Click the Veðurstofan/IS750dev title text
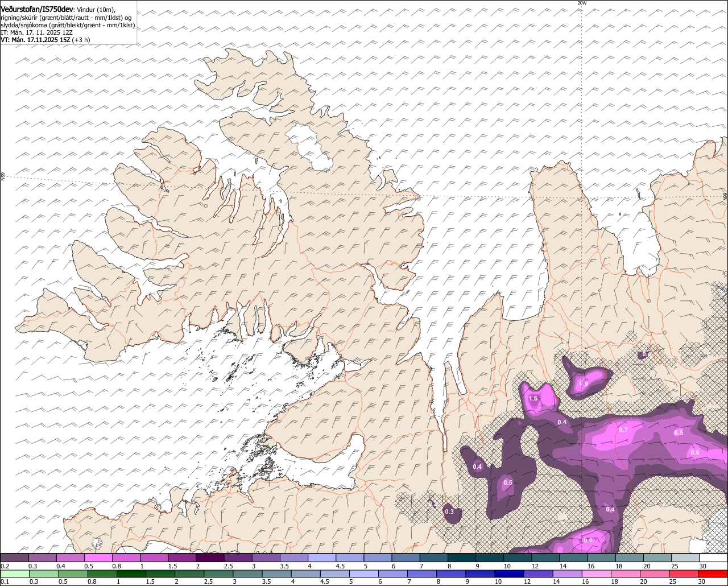Image resolution: width=728 pixels, height=586 pixels. coord(37,9)
